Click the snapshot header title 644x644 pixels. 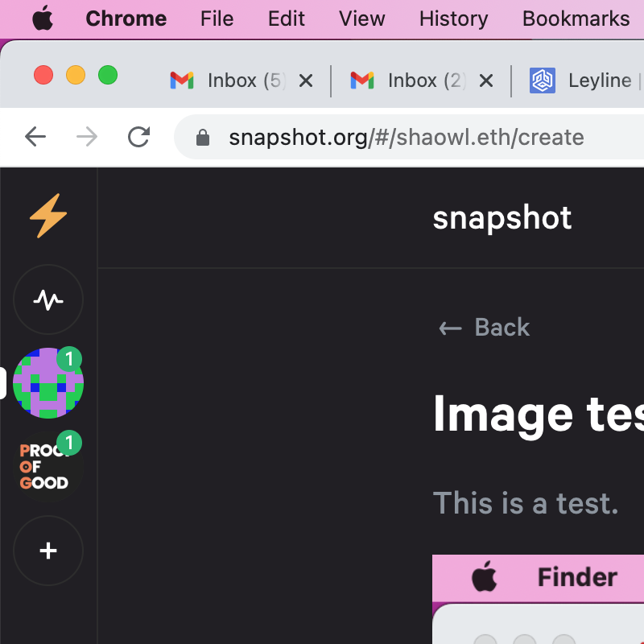pos(502,217)
